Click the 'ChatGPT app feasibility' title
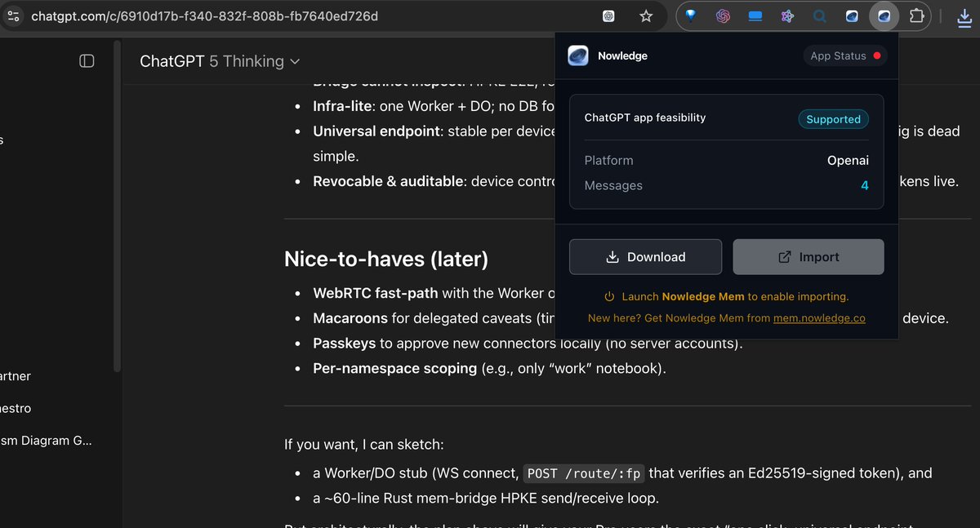The width and height of the screenshot is (980, 528). pos(645,118)
